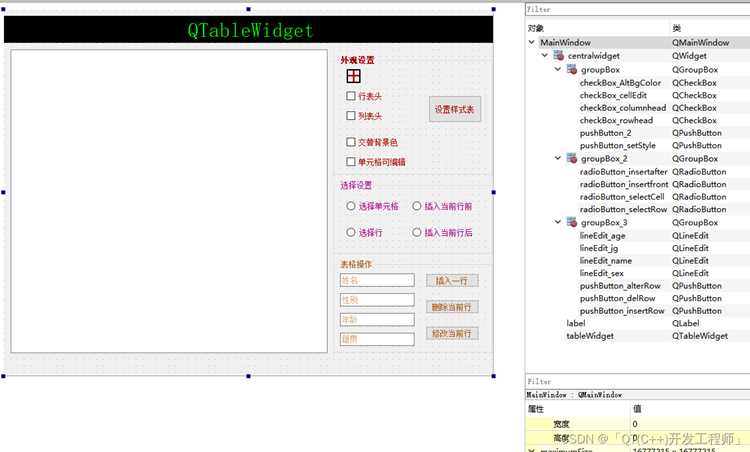Image resolution: width=750 pixels, height=452 pixels.
Task: Click the 宽度 property row
Action: (638, 424)
